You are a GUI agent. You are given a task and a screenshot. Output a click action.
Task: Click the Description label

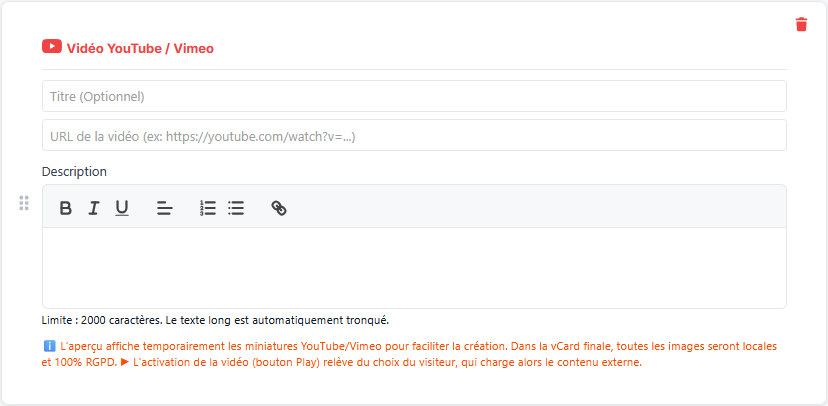click(x=74, y=172)
